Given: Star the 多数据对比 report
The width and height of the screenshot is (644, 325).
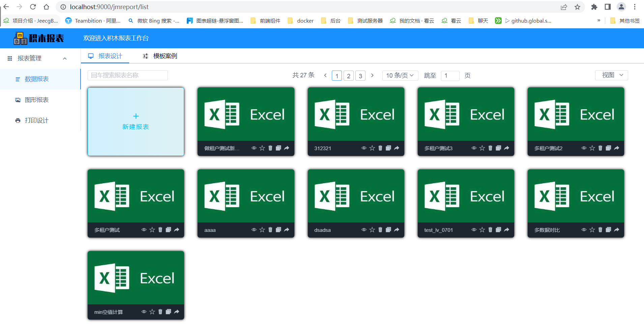Looking at the screenshot, I should pos(592,230).
